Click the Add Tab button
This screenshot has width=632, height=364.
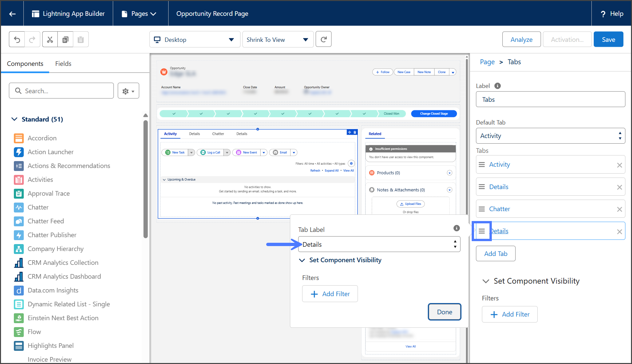click(x=495, y=254)
